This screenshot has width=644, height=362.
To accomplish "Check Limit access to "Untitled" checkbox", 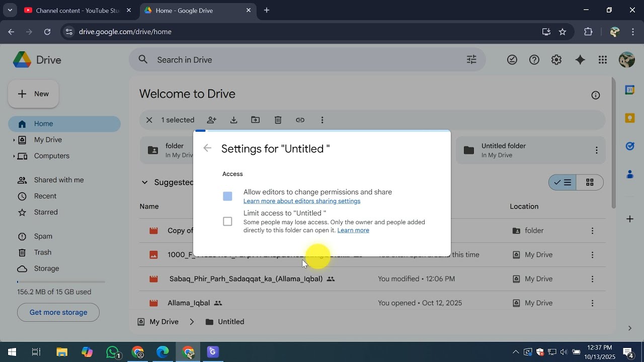I will (227, 221).
